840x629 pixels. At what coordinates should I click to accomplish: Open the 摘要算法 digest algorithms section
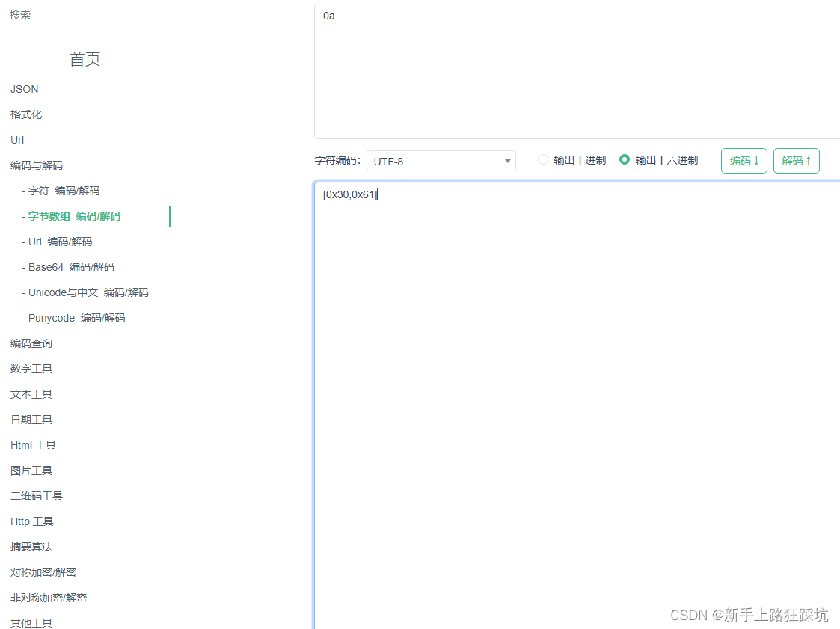31,546
